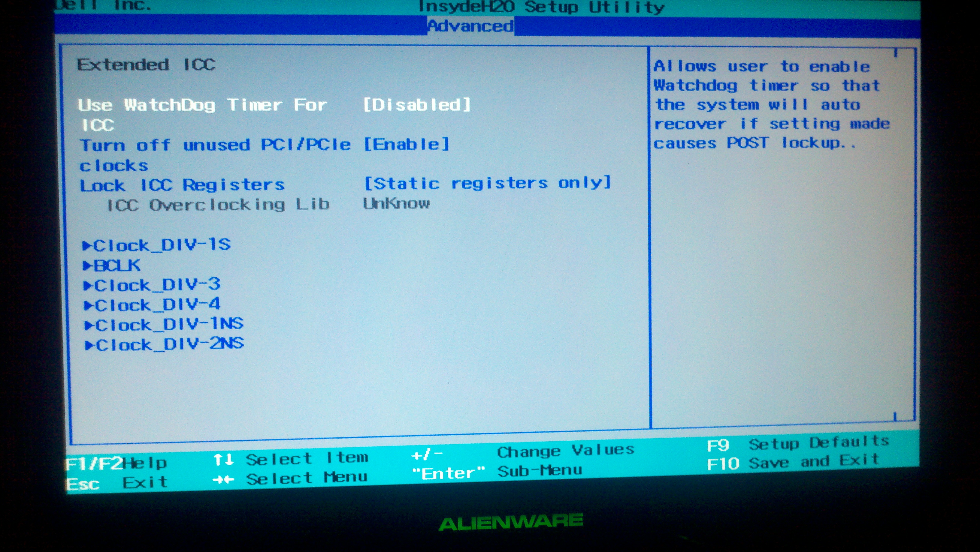Click Esc Exit hint
Viewport: 980px width, 552px height.
pos(117,483)
